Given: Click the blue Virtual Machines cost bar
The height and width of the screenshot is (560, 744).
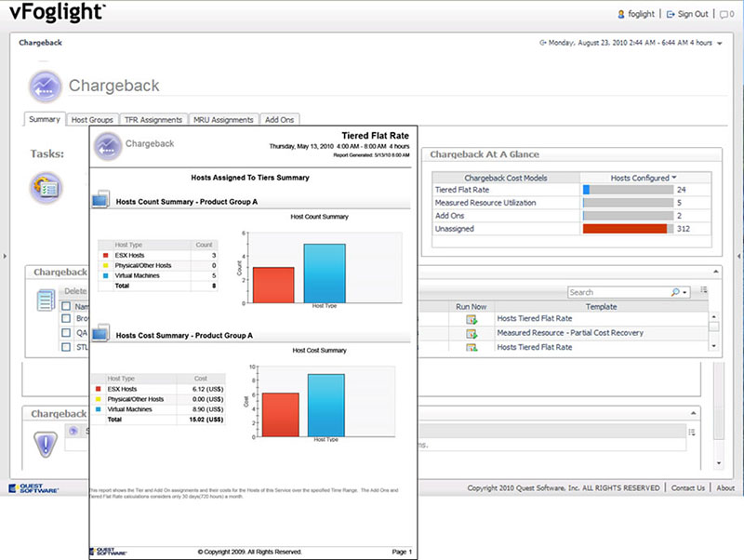Looking at the screenshot, I should click(326, 406).
